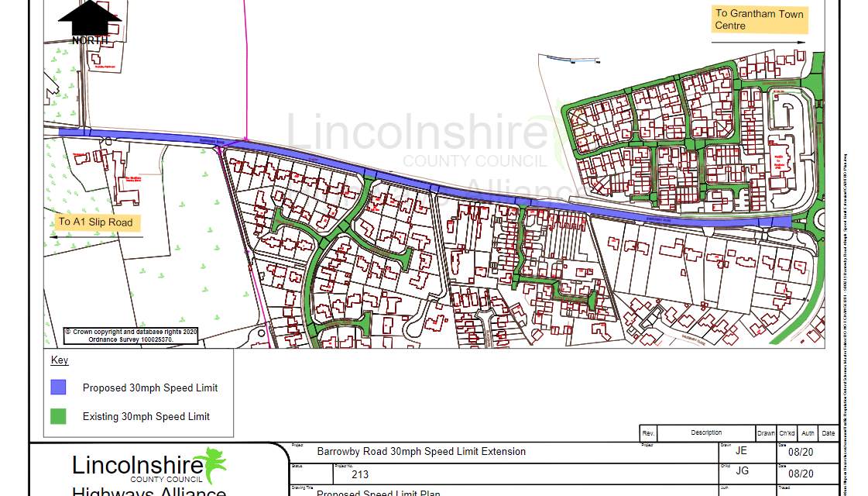The image size is (868, 496).
Task: Click drawn-by initials 'JE'
Action: click(741, 451)
